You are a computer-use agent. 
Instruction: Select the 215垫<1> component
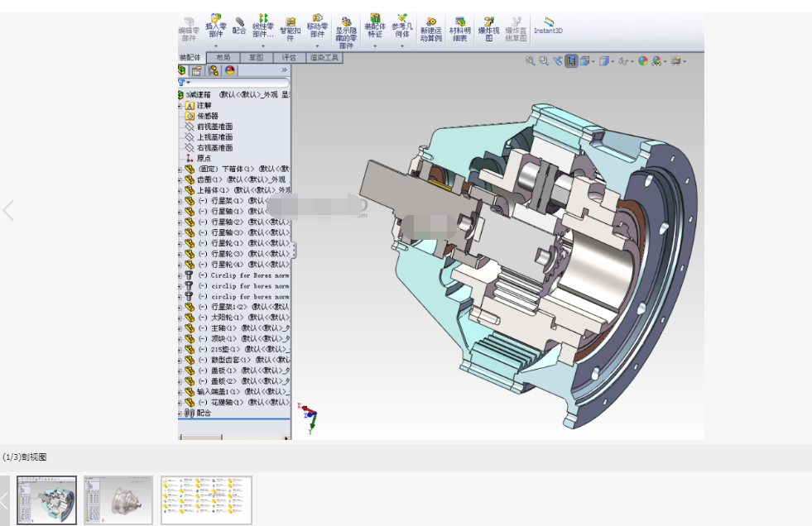coord(238,349)
